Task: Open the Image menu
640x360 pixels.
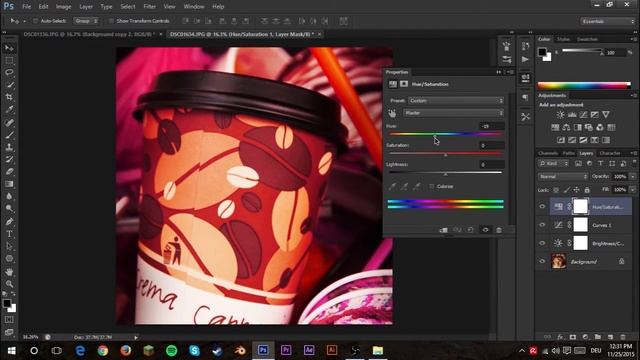Action: coord(63,7)
